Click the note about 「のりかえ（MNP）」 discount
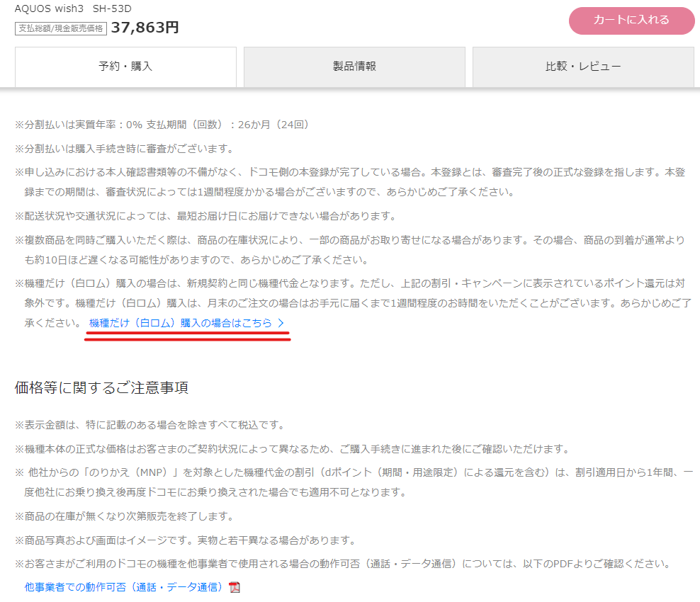700x602 pixels. click(354, 482)
